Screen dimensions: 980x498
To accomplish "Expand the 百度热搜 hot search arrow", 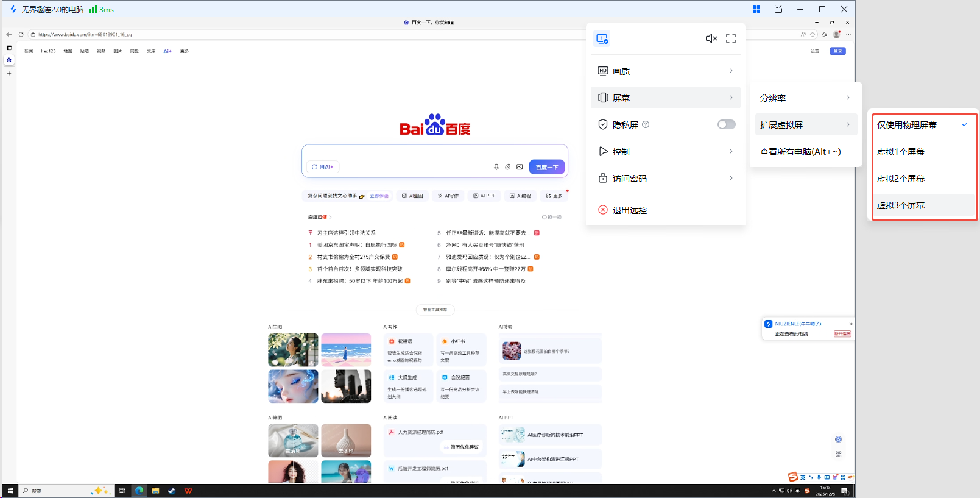I will point(331,217).
